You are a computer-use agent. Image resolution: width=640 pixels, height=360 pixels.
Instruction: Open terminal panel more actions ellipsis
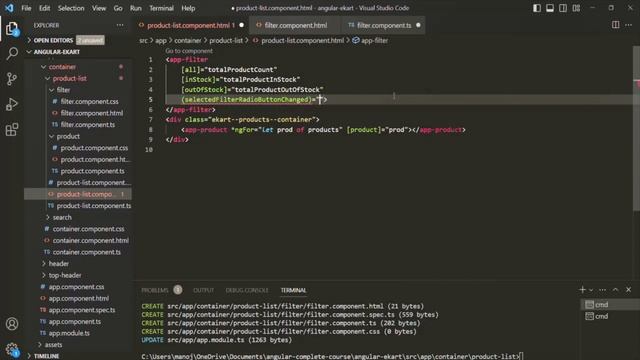click(602, 290)
